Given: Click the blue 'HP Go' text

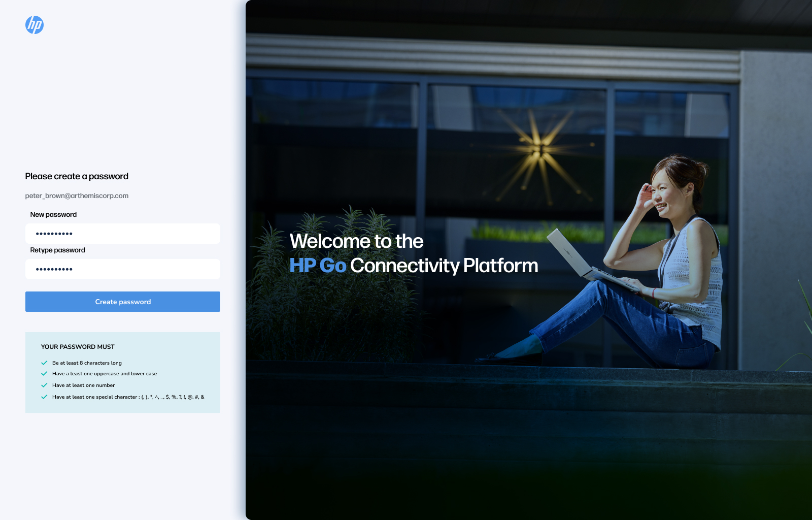Looking at the screenshot, I should click(x=318, y=266).
